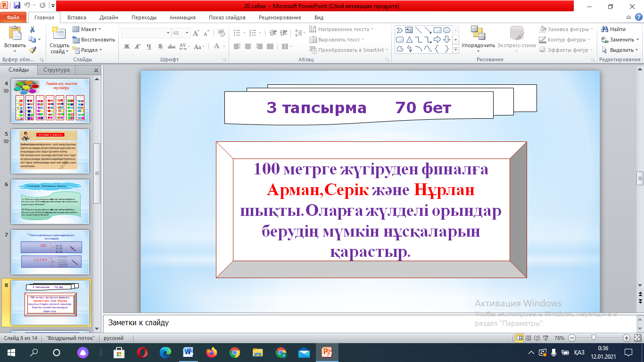The height and width of the screenshot is (362, 644).
Task: Align text right
Action: pyautogui.click(x=259, y=47)
